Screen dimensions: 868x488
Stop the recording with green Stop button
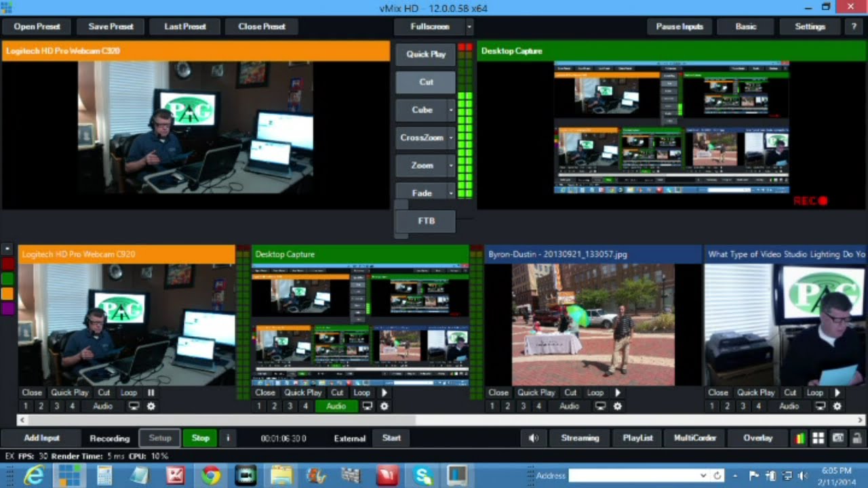pos(200,438)
